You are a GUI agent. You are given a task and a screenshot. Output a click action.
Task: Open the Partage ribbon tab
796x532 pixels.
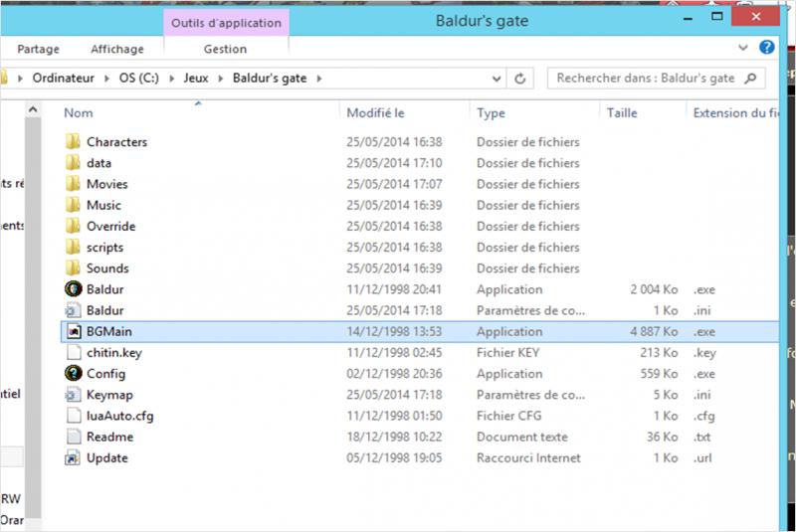38,49
